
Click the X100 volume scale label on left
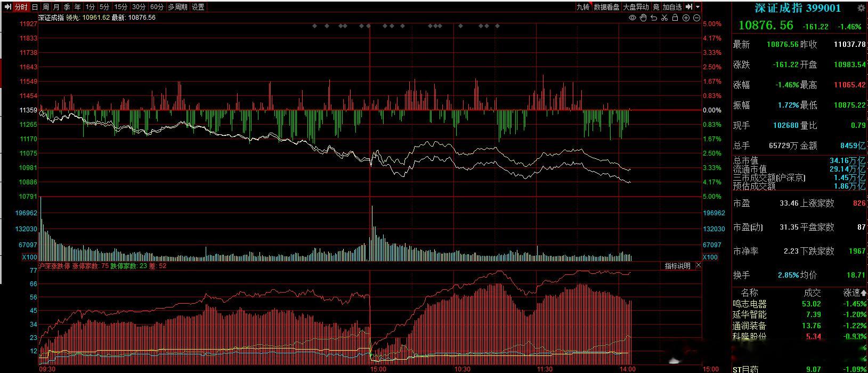pyautogui.click(x=29, y=257)
